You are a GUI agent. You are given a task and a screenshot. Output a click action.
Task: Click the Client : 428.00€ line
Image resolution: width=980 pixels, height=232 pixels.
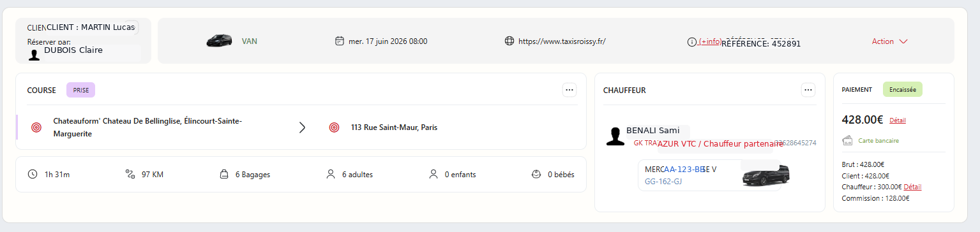[x=866, y=176]
